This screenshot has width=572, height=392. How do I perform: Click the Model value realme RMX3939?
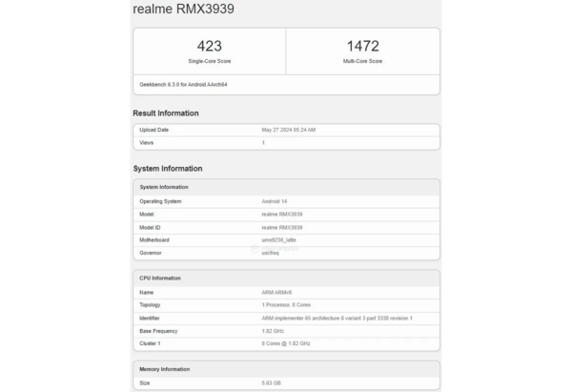282,215
